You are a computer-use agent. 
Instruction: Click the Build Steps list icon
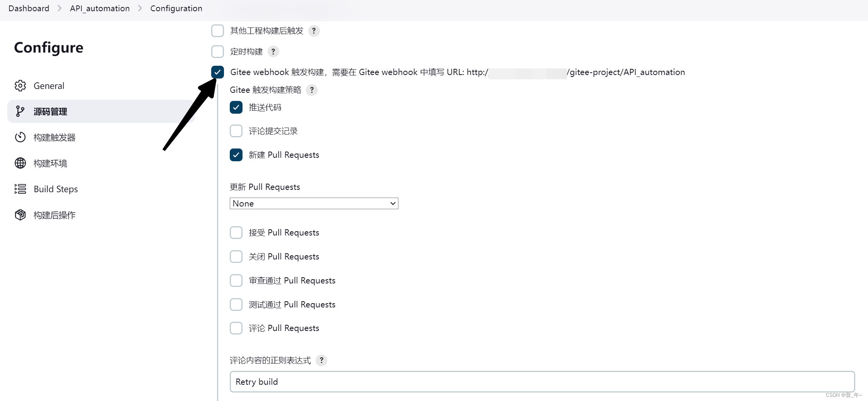tap(20, 189)
